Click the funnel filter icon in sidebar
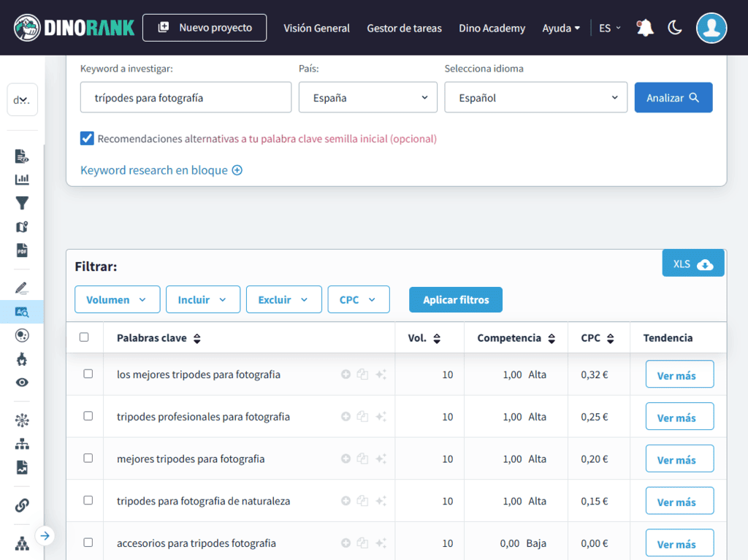 coord(21,203)
